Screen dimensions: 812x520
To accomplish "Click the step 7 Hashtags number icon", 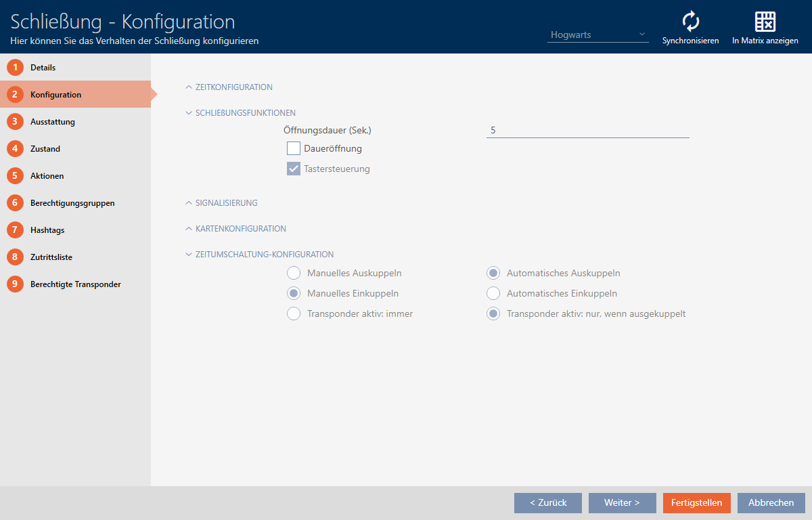I will tap(15, 230).
